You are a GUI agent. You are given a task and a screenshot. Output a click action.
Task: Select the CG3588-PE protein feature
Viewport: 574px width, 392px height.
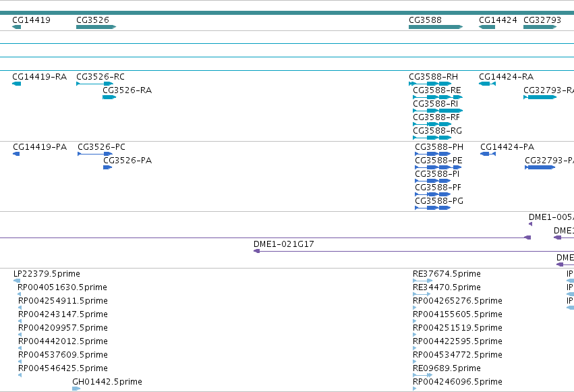point(438,161)
